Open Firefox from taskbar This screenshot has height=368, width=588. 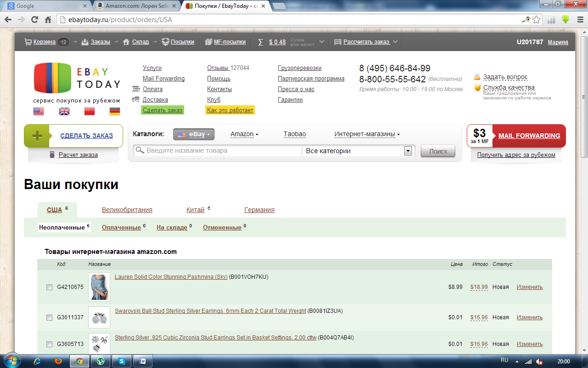pyautogui.click(x=58, y=361)
